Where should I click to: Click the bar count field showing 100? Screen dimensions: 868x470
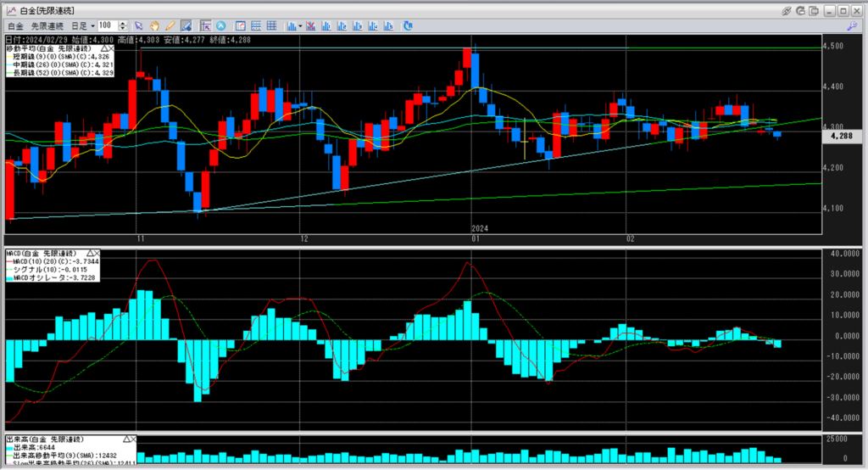(x=108, y=25)
